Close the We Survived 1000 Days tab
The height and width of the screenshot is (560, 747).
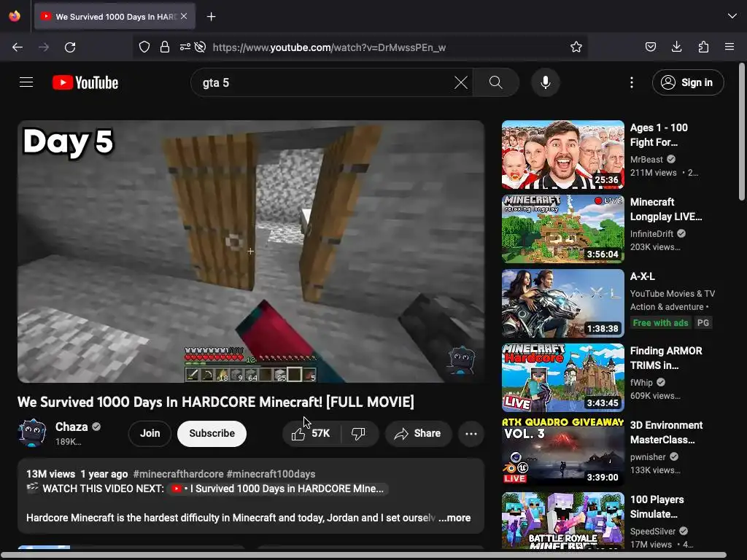[184, 16]
